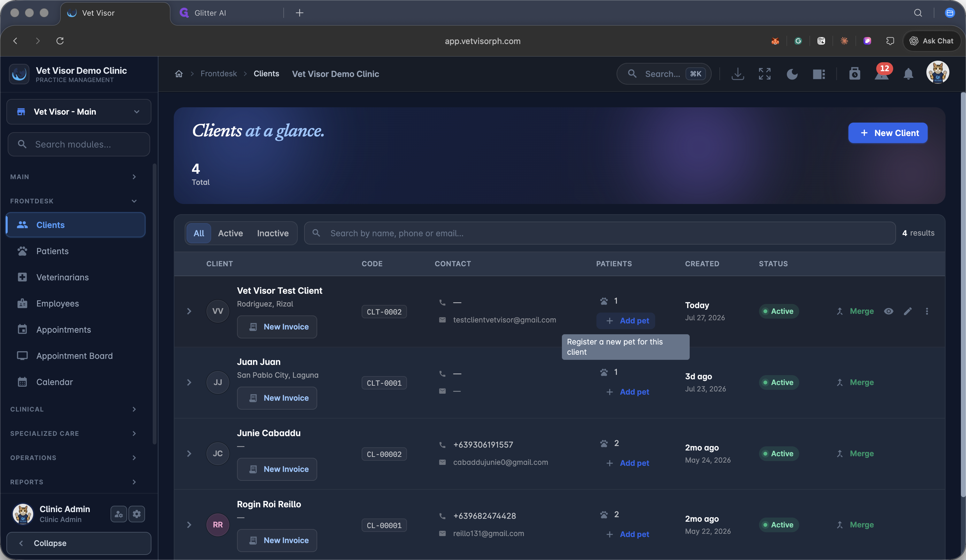
Task: Expand the Juan Juan client row
Action: (189, 382)
